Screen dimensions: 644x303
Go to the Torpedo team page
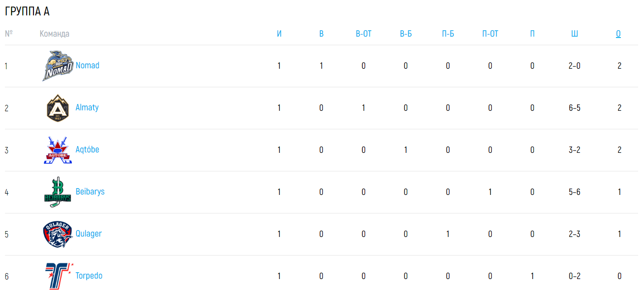[x=89, y=276]
